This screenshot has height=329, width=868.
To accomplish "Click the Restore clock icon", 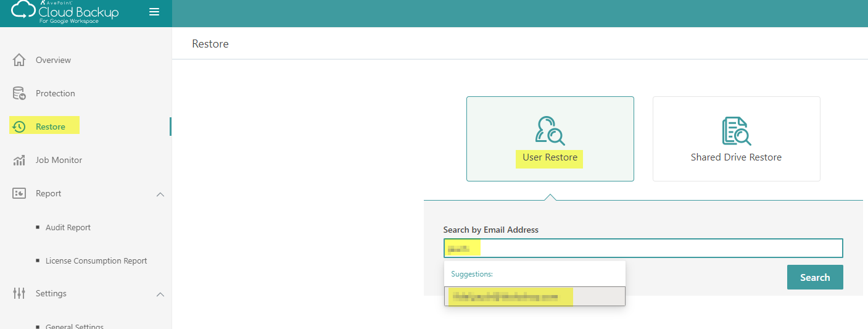I will (19, 127).
